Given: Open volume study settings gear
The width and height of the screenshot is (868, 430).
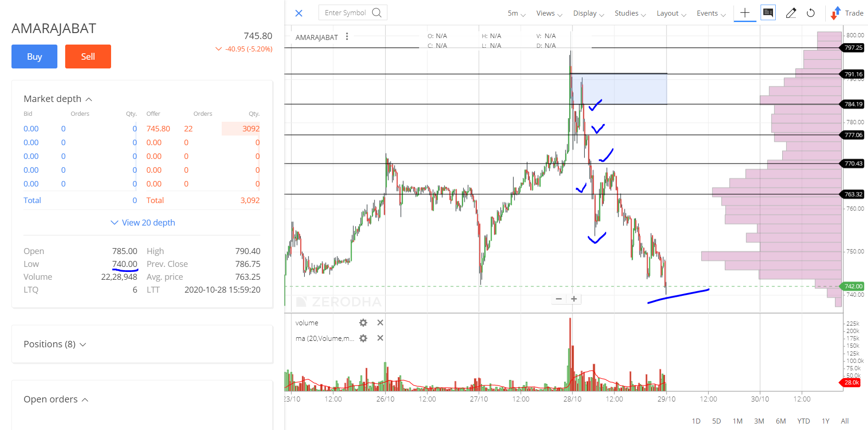Looking at the screenshot, I should pyautogui.click(x=363, y=322).
